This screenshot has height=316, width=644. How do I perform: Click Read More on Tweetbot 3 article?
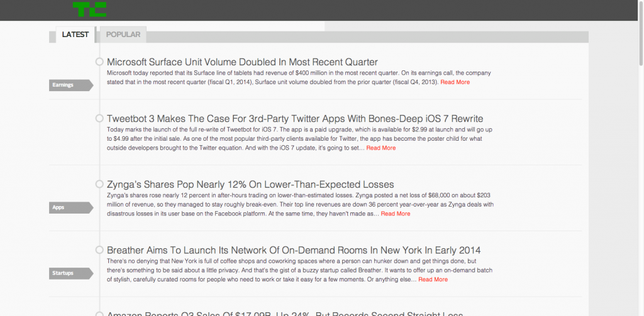click(381, 148)
